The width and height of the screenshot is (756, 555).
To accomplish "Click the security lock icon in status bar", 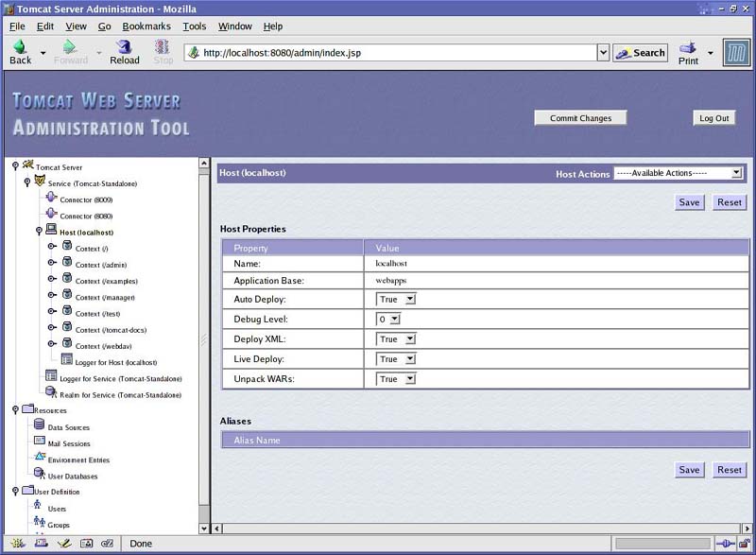I will (x=745, y=544).
